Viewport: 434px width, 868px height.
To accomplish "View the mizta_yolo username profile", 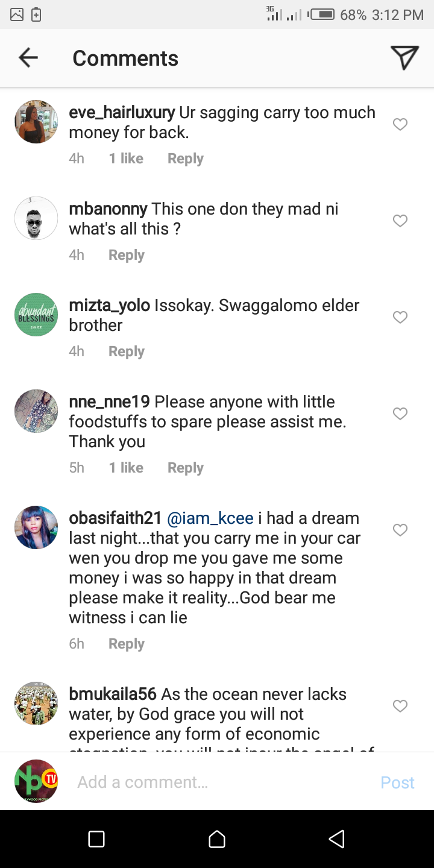I will point(109,306).
